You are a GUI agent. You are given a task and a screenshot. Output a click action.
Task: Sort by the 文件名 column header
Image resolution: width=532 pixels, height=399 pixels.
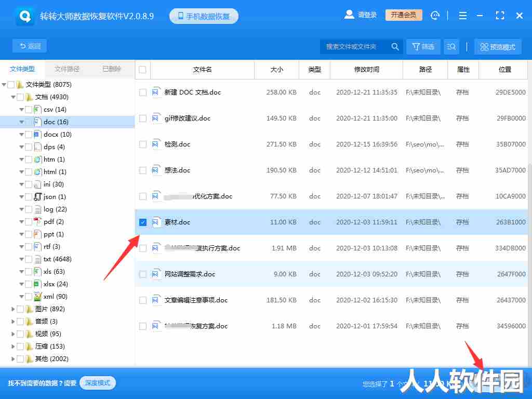pyautogui.click(x=202, y=70)
